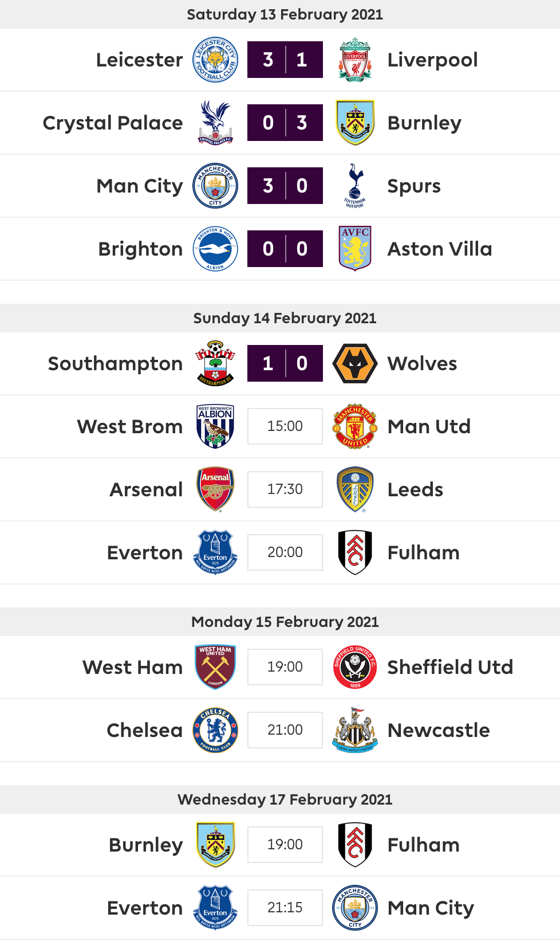This screenshot has height=949, width=560.
Task: Click the Tottenham Hotspur cockerel crest
Action: [355, 186]
